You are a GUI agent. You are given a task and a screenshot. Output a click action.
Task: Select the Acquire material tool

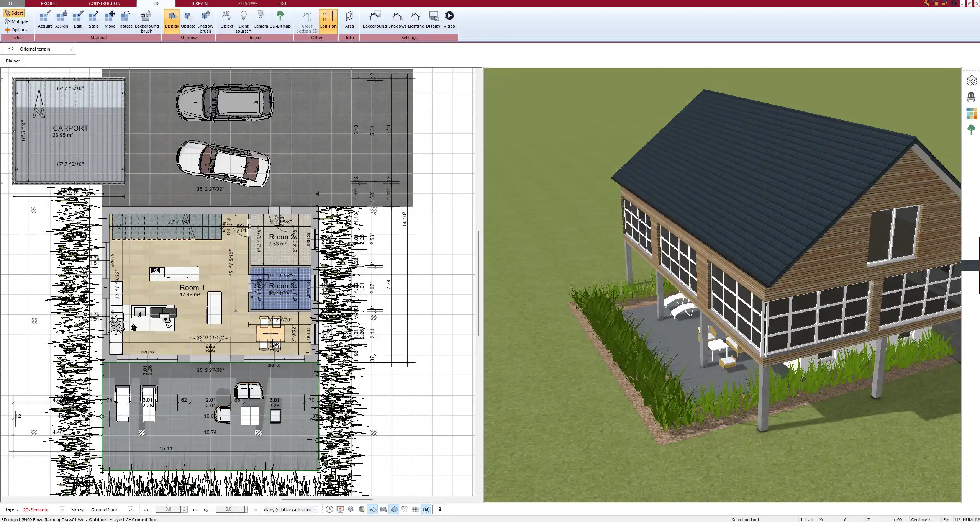(45, 19)
